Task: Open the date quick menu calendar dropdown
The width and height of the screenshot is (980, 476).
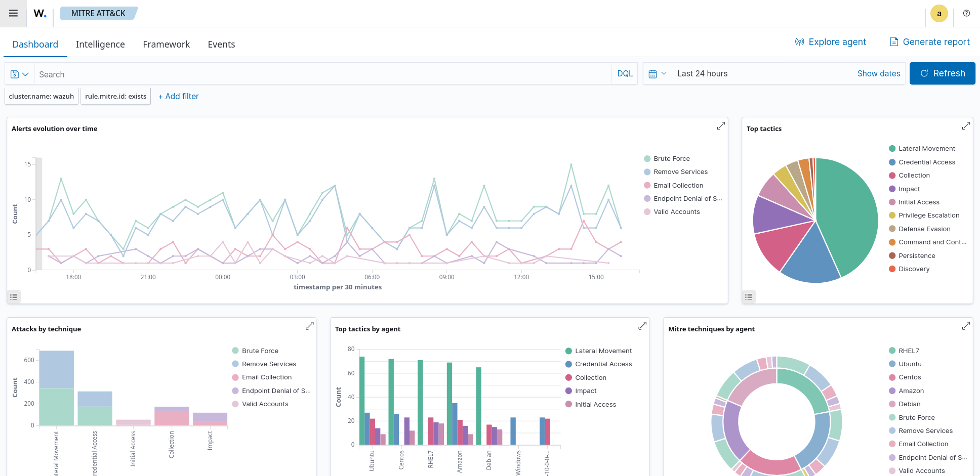Action: (658, 74)
